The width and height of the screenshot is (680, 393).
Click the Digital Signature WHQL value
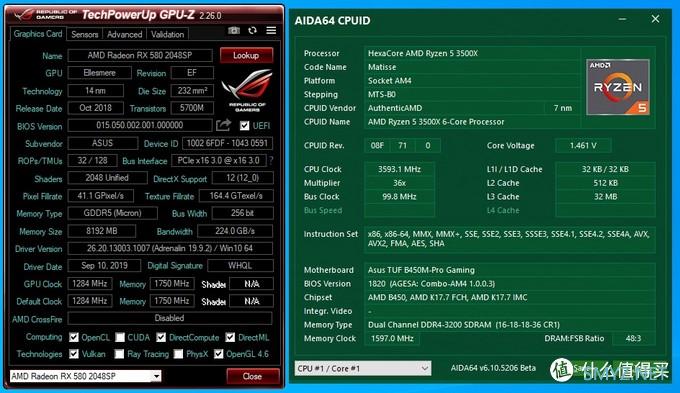coord(240,266)
